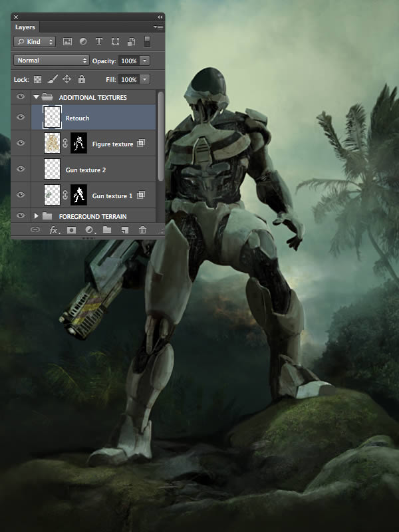Open the layer style fx menu
Image resolution: width=399 pixels, height=532 pixels.
pos(55,230)
